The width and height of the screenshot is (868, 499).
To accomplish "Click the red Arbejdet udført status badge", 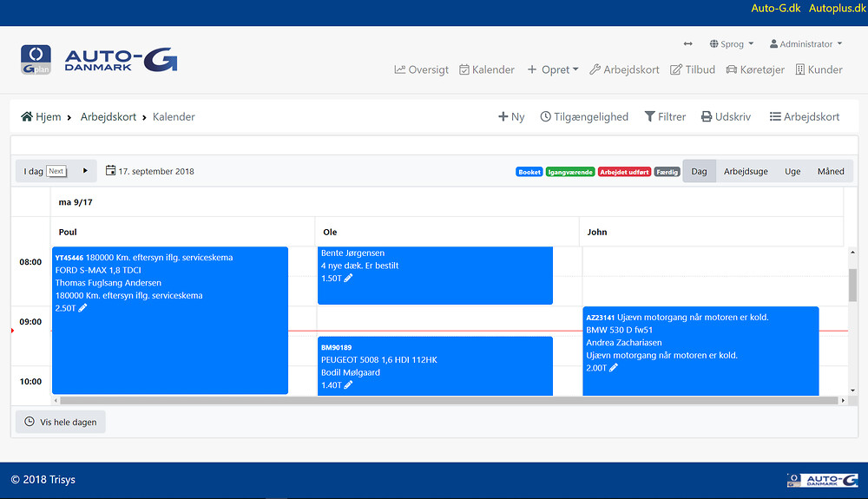I will 623,172.
